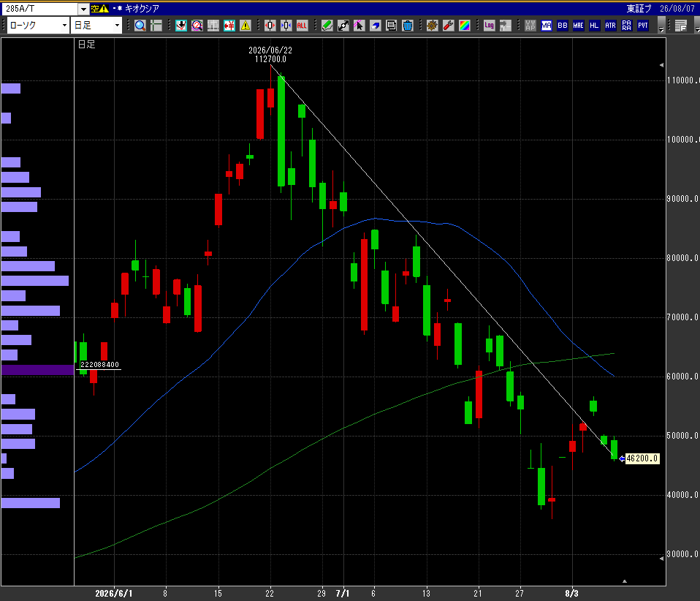Click the 日足 label inside chart

point(87,45)
